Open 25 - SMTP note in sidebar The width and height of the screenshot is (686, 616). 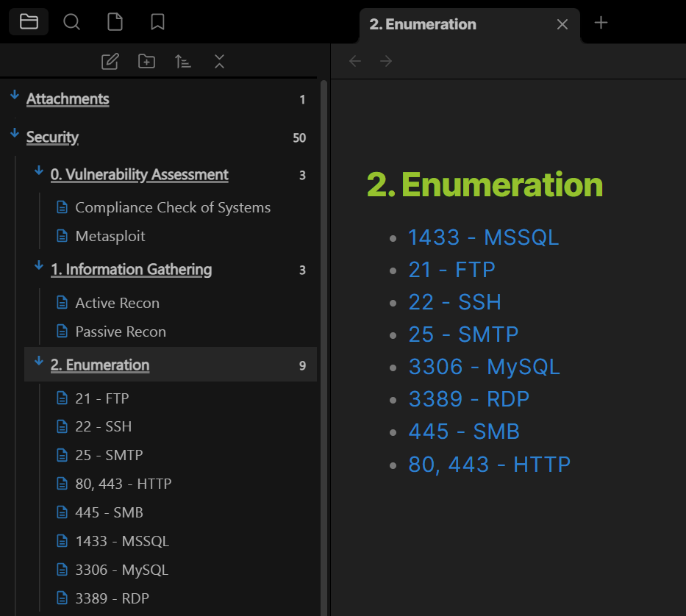[x=109, y=455]
